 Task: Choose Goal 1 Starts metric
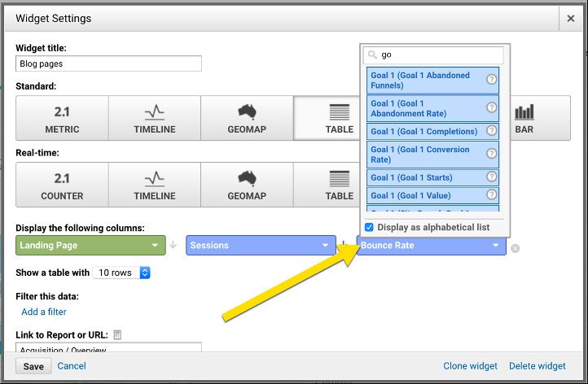[x=432, y=177]
